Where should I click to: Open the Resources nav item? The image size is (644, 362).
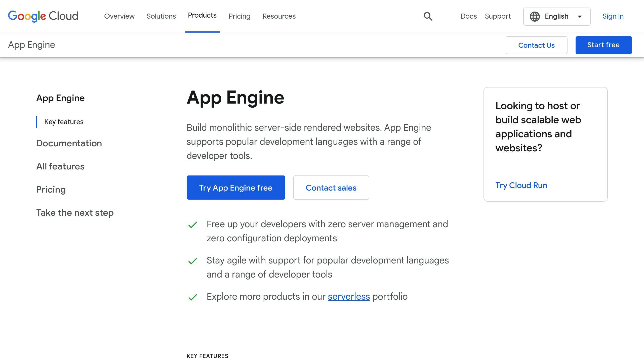point(279,16)
